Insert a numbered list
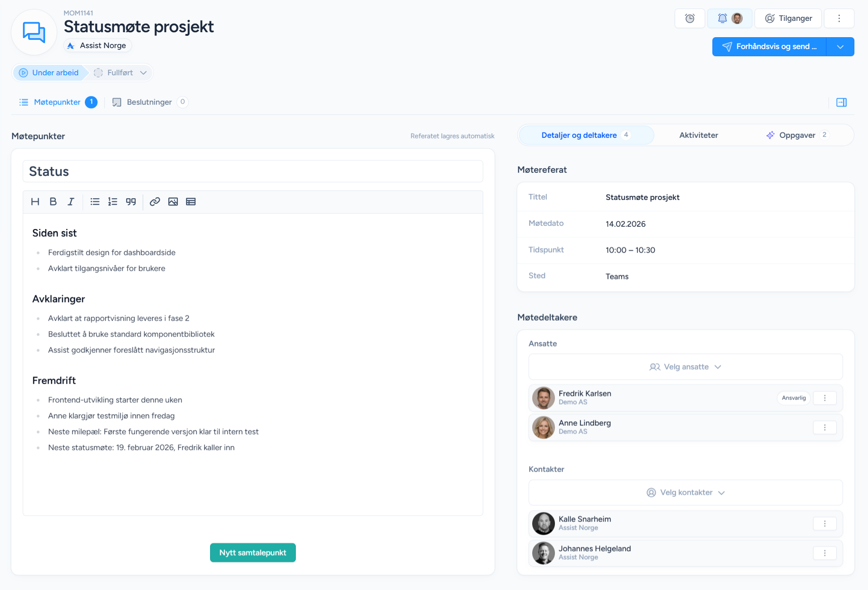868x590 pixels. pos(113,202)
